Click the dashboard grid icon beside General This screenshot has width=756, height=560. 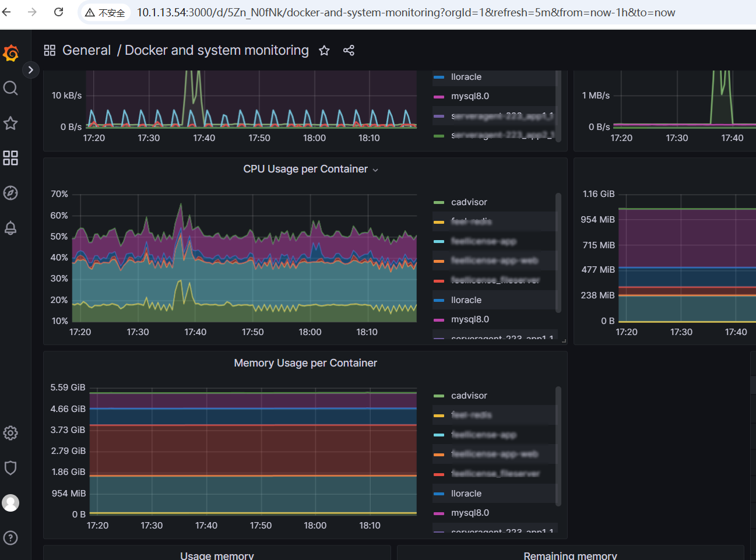pos(50,51)
